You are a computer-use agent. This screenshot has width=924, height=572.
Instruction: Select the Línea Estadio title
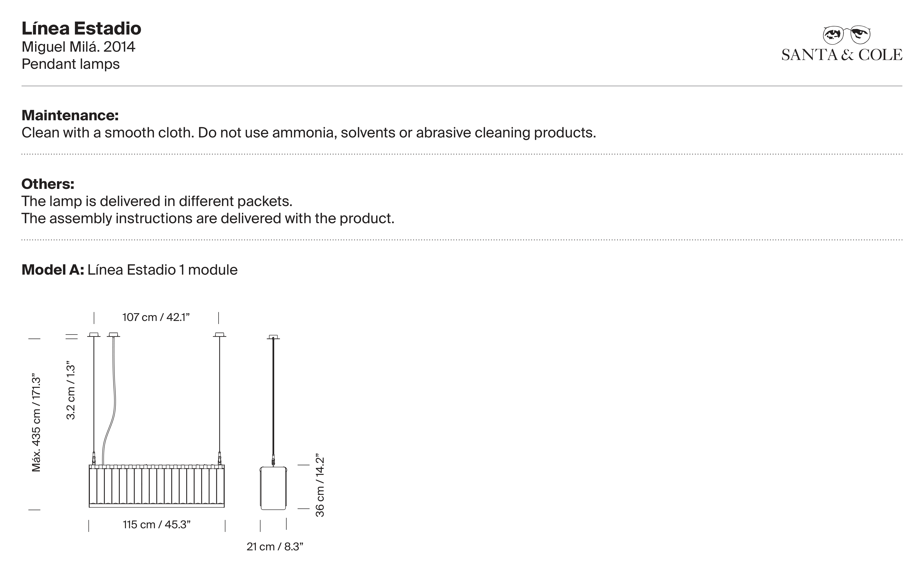pyautogui.click(x=81, y=28)
